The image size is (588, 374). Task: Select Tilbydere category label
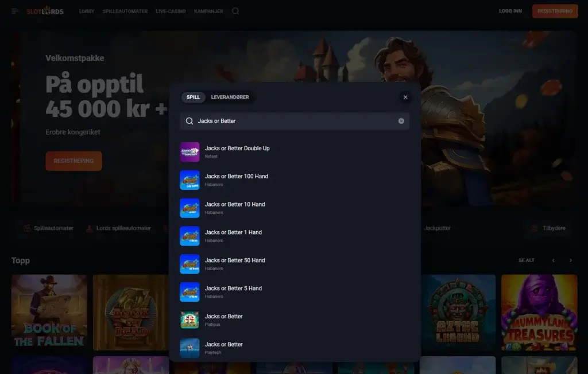pyautogui.click(x=554, y=228)
